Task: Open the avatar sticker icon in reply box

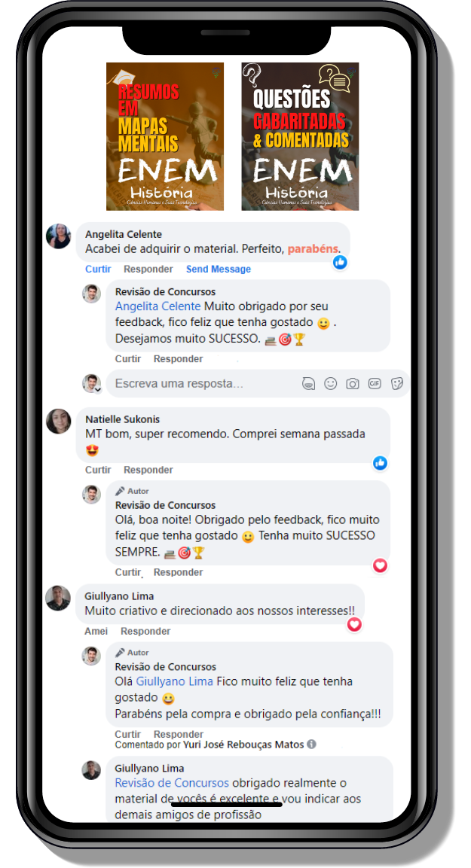Action: [x=309, y=384]
